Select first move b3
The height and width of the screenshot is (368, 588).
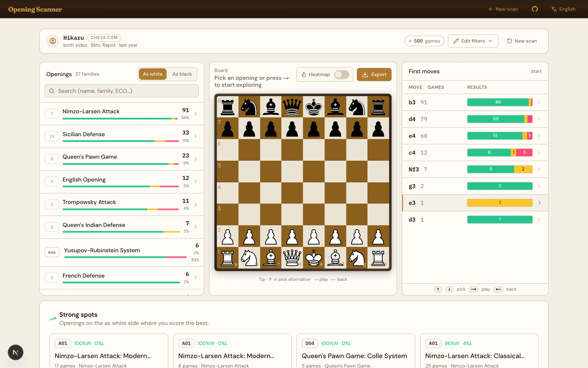(475, 102)
